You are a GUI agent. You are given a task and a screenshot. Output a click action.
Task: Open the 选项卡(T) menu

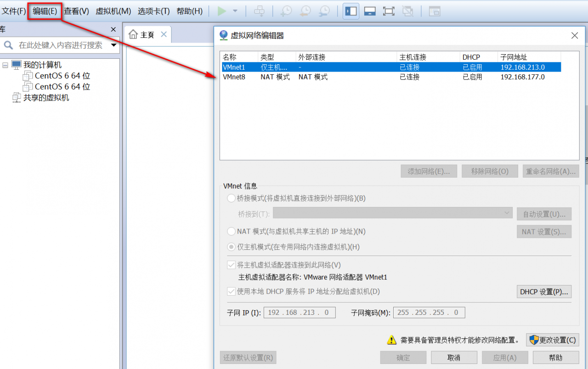point(153,11)
